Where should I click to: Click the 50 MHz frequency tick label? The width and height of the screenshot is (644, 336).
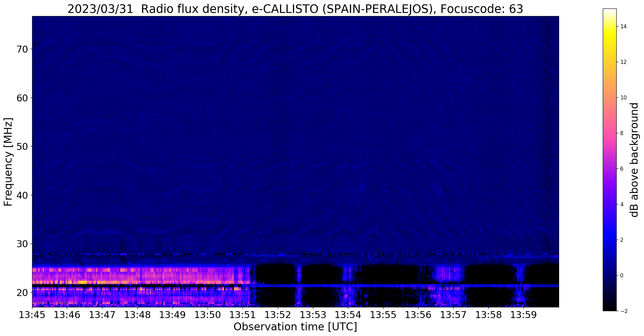coord(22,146)
